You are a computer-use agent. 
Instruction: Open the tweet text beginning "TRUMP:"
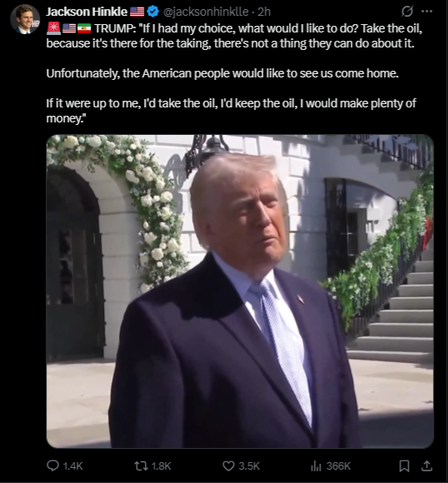pos(234,73)
